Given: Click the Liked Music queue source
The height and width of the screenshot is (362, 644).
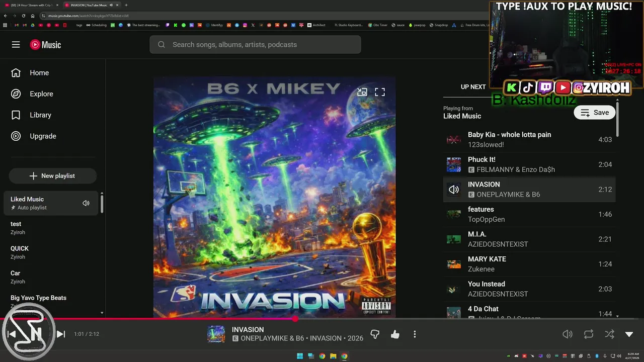Looking at the screenshot, I should pyautogui.click(x=462, y=116).
